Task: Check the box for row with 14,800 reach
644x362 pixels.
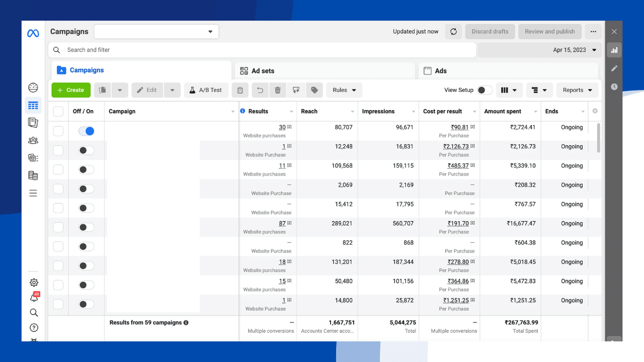Action: [x=58, y=304]
